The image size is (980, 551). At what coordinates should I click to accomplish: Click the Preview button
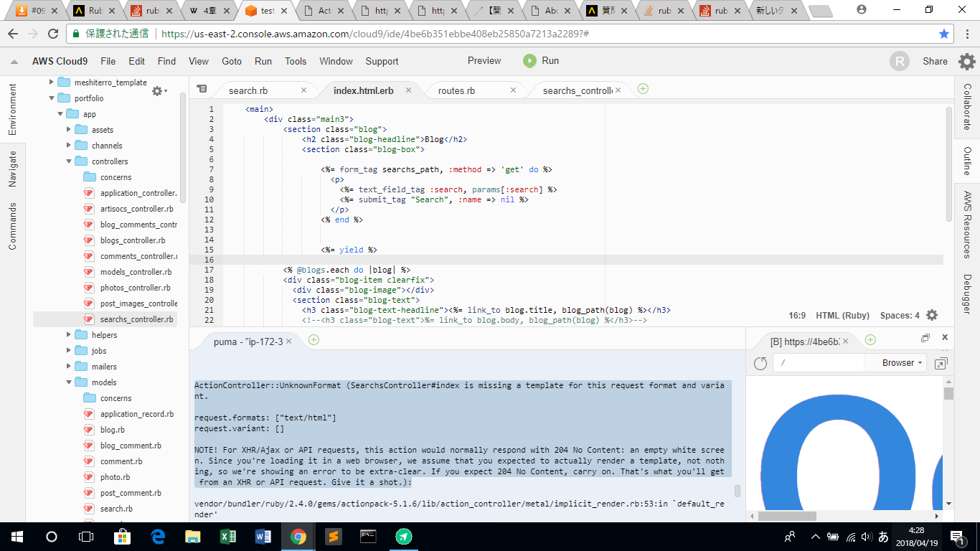[484, 61]
